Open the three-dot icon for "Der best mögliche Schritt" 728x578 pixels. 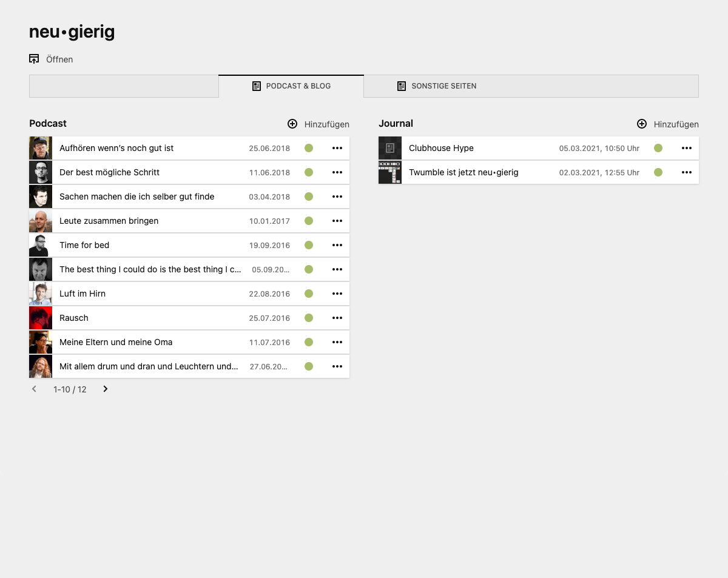[337, 172]
